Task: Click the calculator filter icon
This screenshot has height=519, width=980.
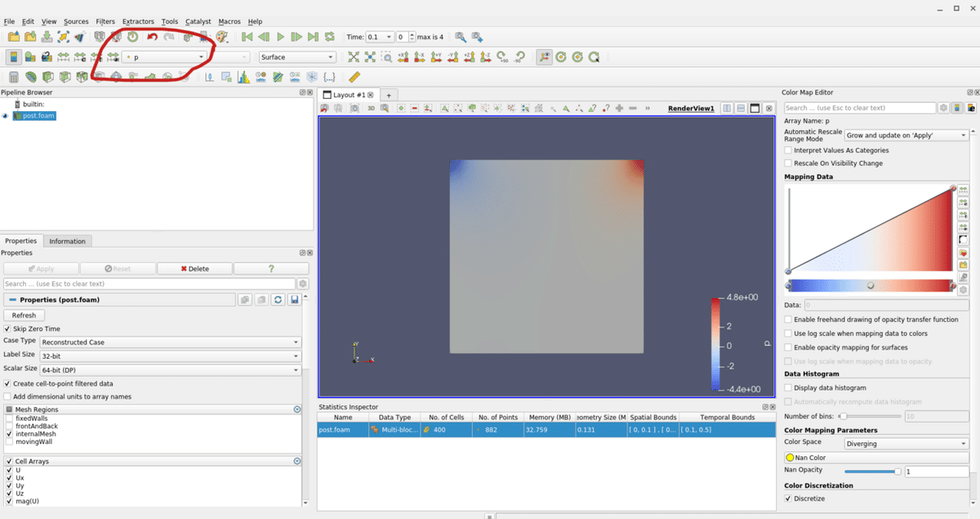Action: [13, 77]
